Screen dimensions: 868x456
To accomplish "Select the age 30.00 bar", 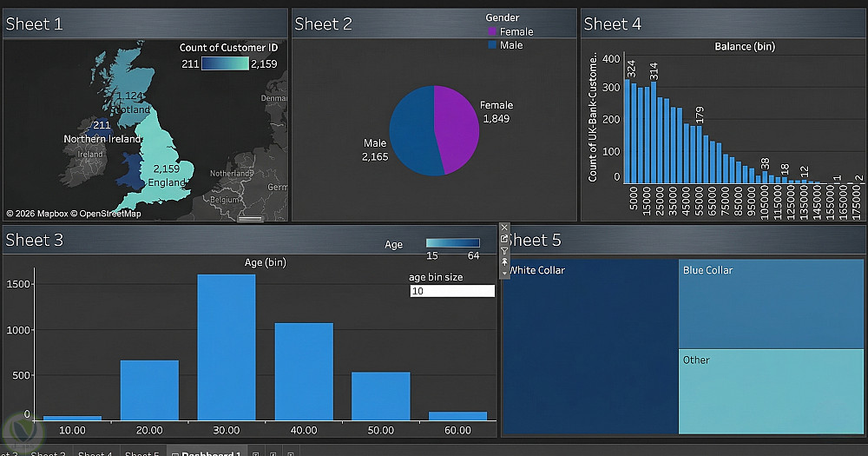I will 227,347.
